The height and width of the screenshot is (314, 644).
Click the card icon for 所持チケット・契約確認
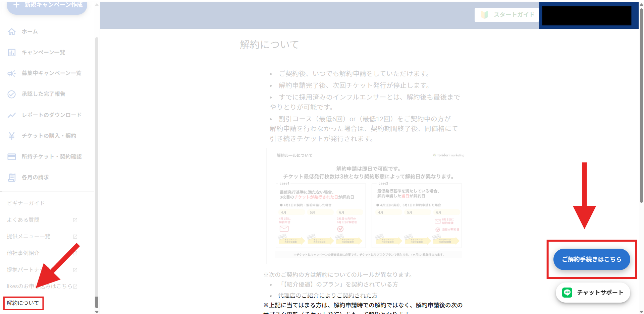pos(12,156)
